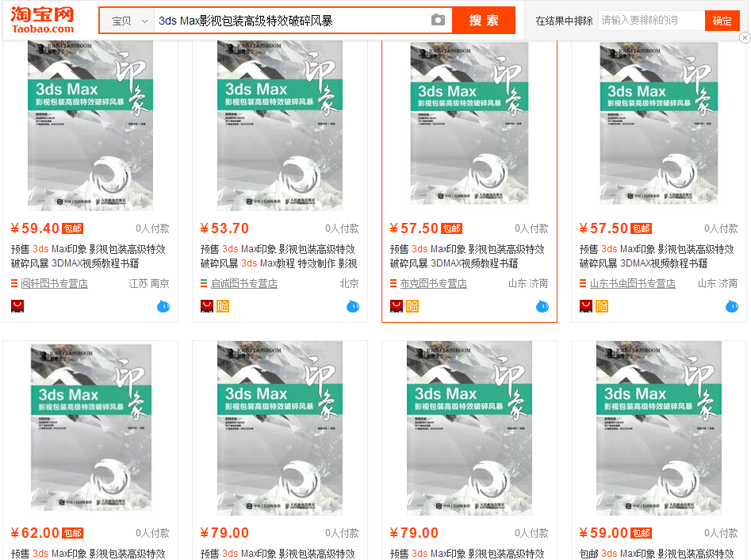The image size is (751, 560).
Task: Click the 搜索 search button
Action: tap(484, 20)
